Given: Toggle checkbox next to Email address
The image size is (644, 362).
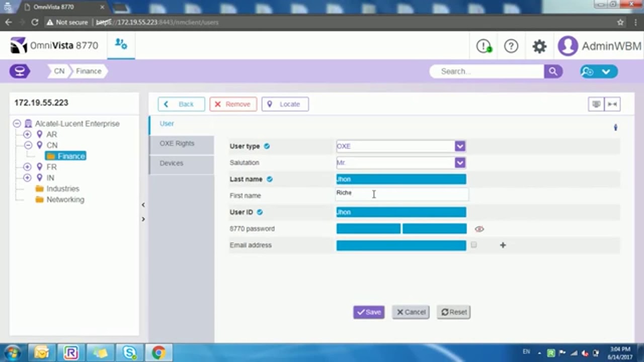Looking at the screenshot, I should (x=474, y=245).
